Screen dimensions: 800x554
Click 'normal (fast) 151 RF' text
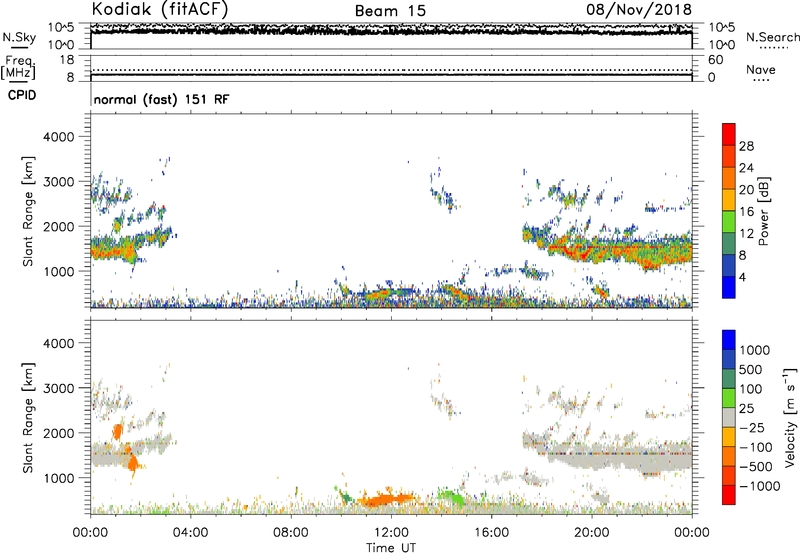(x=161, y=99)
